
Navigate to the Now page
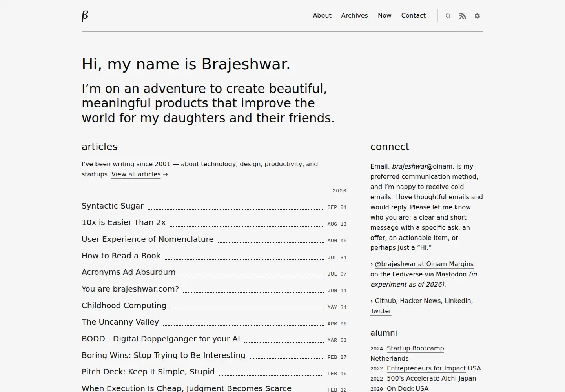(385, 16)
